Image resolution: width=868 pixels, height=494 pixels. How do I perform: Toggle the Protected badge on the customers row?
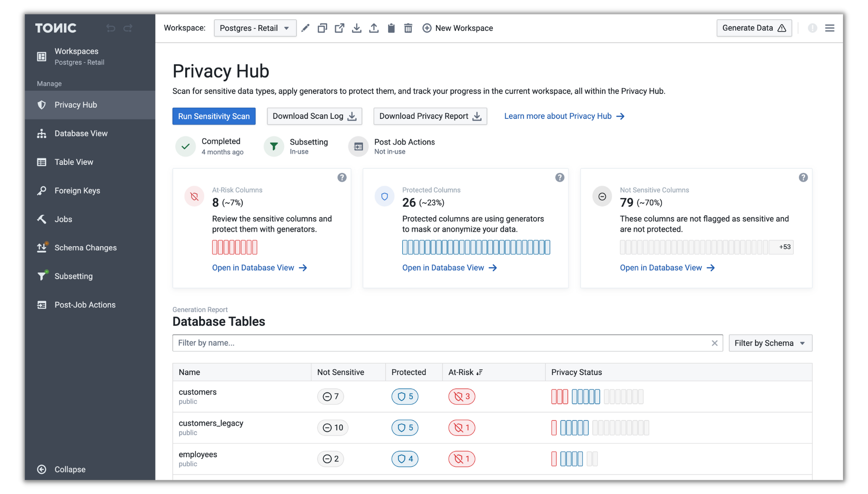coord(405,396)
